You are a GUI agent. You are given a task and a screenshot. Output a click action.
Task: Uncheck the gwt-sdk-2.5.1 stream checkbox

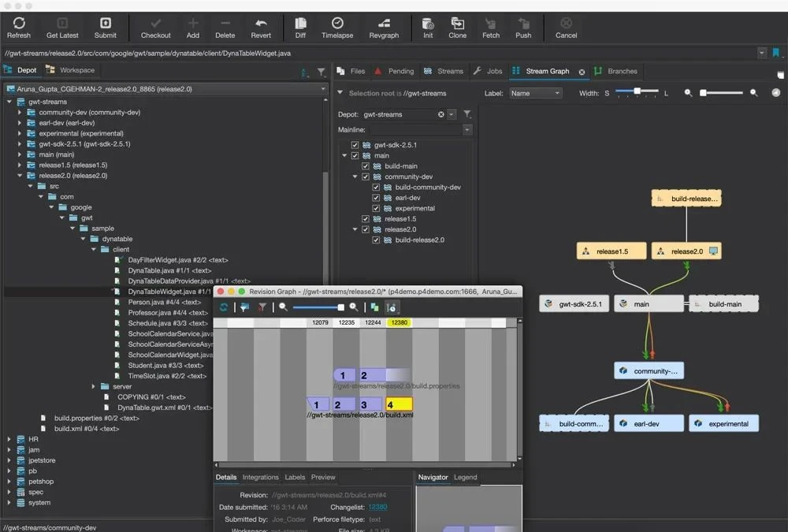[x=355, y=145]
